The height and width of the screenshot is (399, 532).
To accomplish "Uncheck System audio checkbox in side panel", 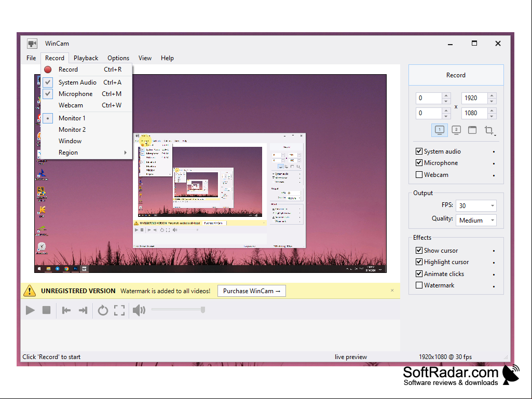I will click(419, 152).
